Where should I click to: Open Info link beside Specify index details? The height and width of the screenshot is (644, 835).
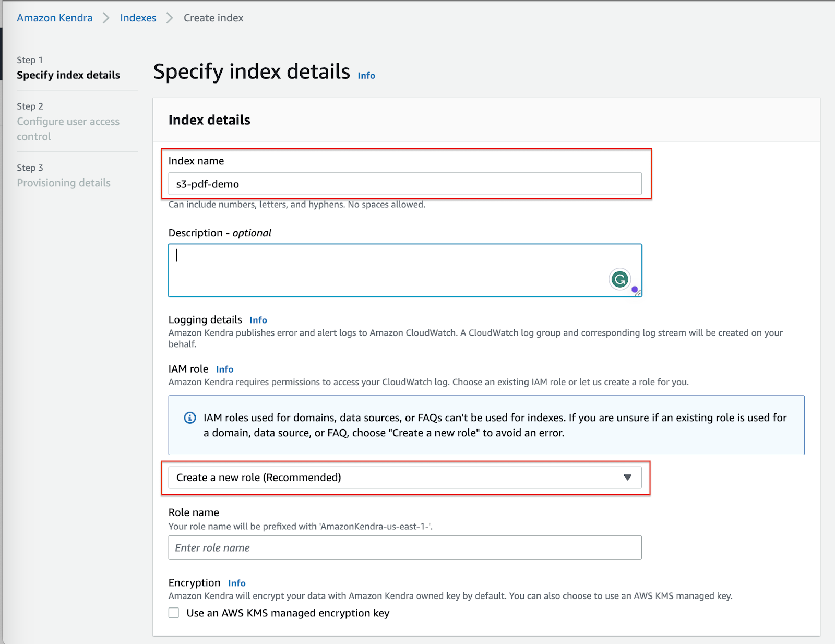click(366, 76)
